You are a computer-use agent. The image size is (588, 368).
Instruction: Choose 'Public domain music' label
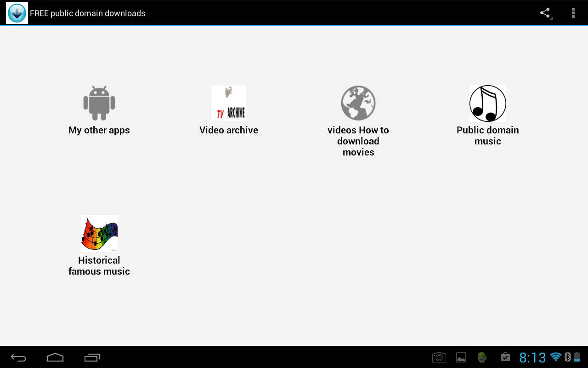click(488, 136)
